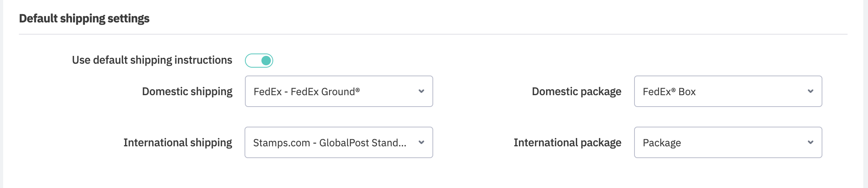Click chevron arrow in FedEx Ground dropdown
The image size is (868, 188).
click(x=421, y=91)
